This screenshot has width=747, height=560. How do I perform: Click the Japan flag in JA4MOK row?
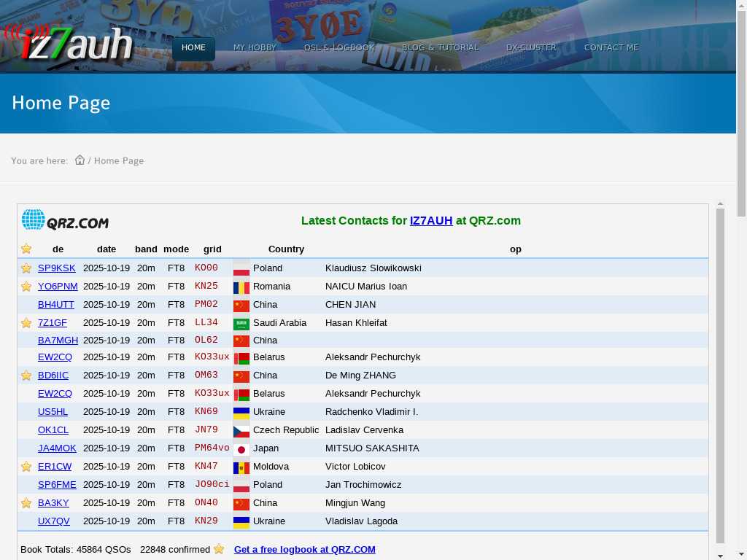click(x=241, y=449)
